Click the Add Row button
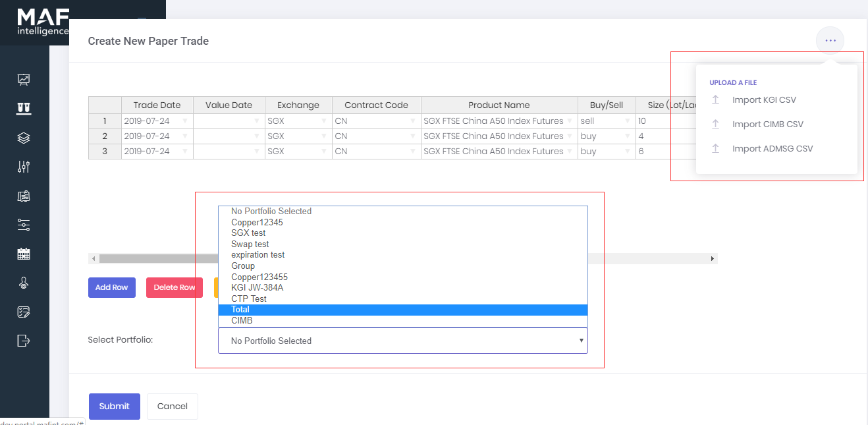The width and height of the screenshot is (868, 425). click(x=112, y=287)
